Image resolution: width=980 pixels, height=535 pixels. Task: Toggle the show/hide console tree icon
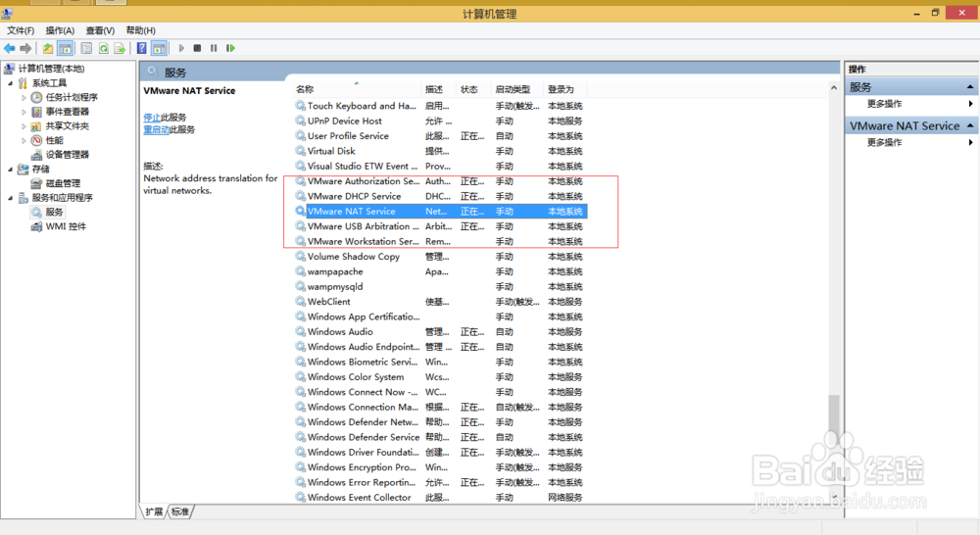tap(65, 48)
